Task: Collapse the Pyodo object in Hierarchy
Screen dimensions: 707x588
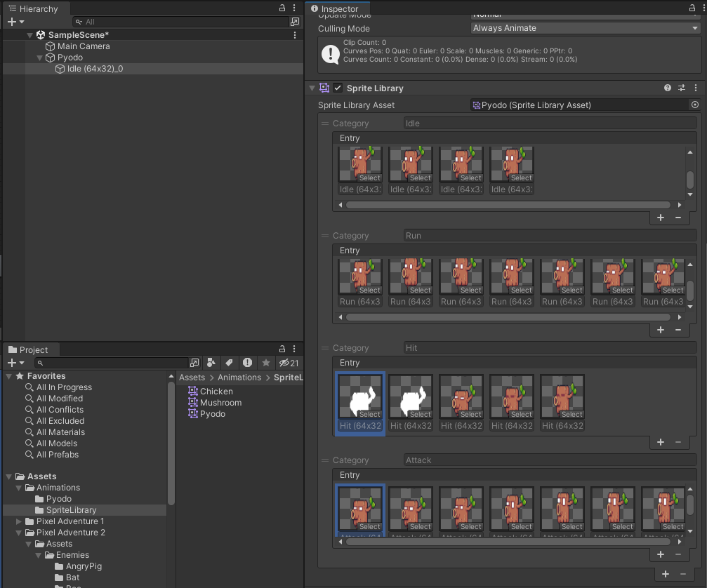Action: [x=40, y=58]
